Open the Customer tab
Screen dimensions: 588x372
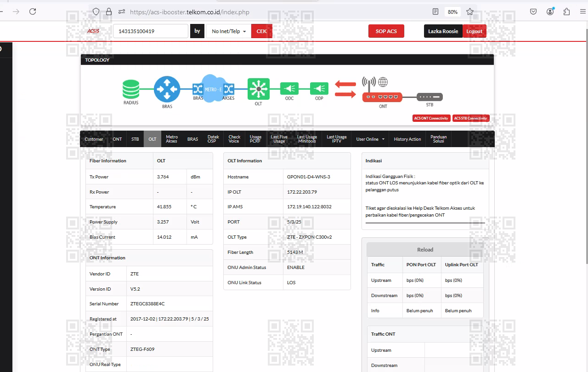[x=94, y=139]
